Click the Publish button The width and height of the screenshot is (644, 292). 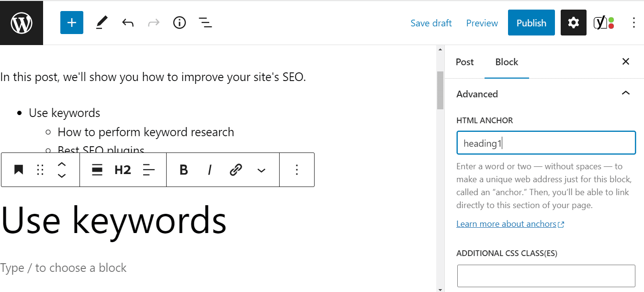pyautogui.click(x=531, y=23)
